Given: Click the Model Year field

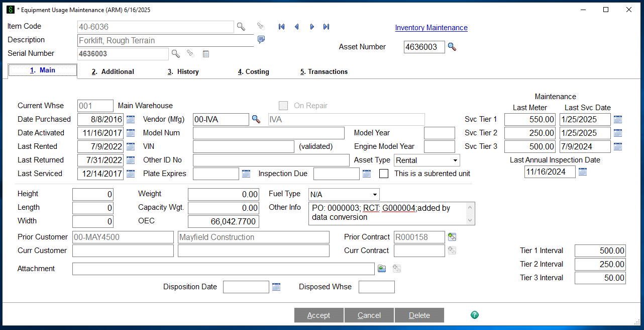Looking at the screenshot, I should tap(440, 133).
